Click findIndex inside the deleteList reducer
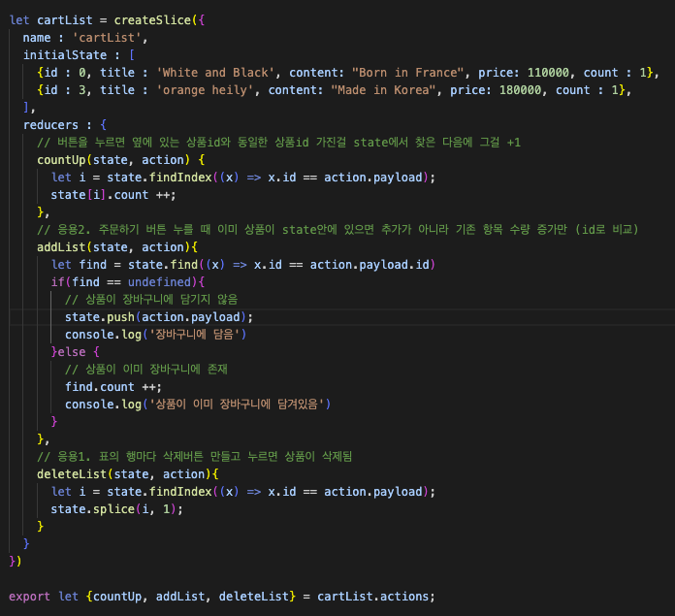The height and width of the screenshot is (616, 675). [180, 492]
